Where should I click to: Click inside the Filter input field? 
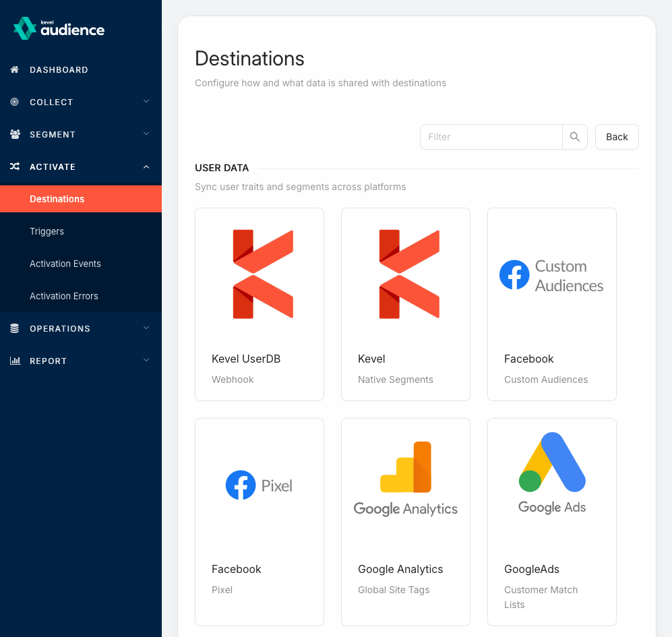[x=491, y=137]
